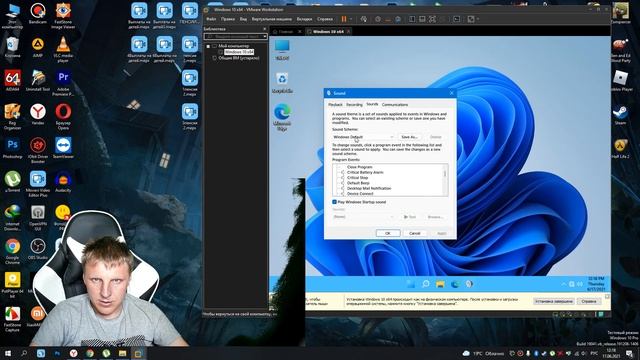Screen dimensions: 640x360
Task: Open the VMware power button dropdown arrow
Action: (x=351, y=19)
